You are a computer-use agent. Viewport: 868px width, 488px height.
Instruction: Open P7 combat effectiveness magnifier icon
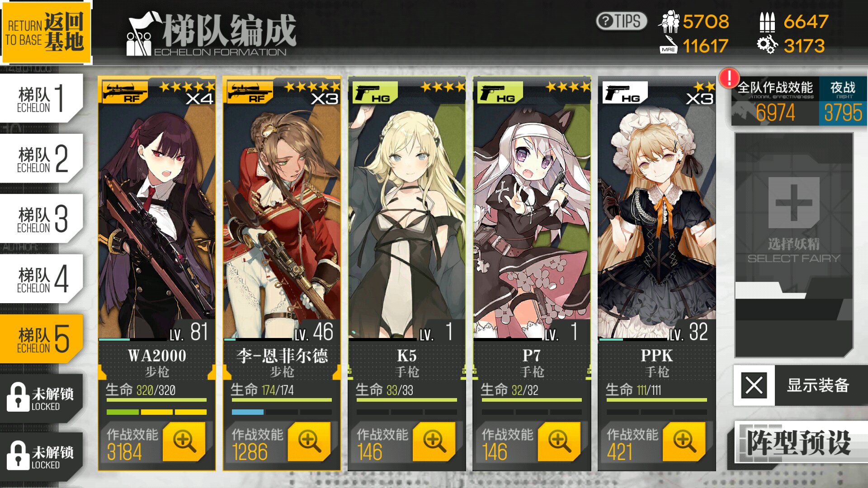559,441
